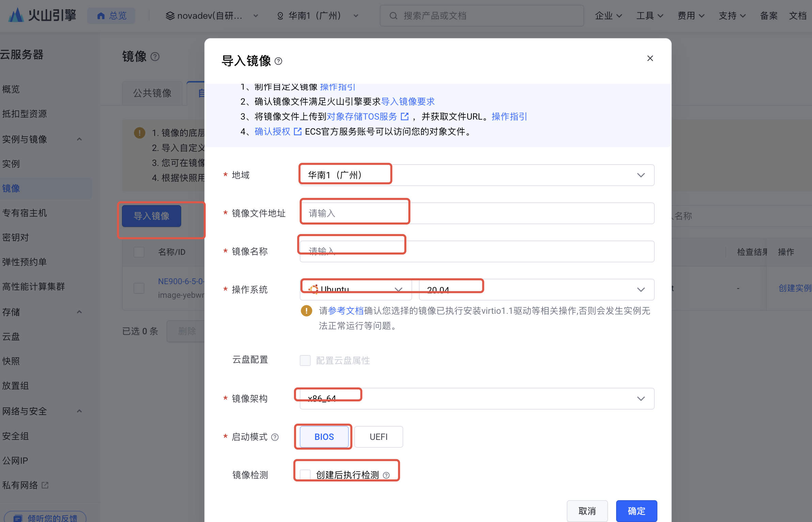Click the orange warning icon below 操作系统
This screenshot has width=812, height=522.
coord(306,311)
